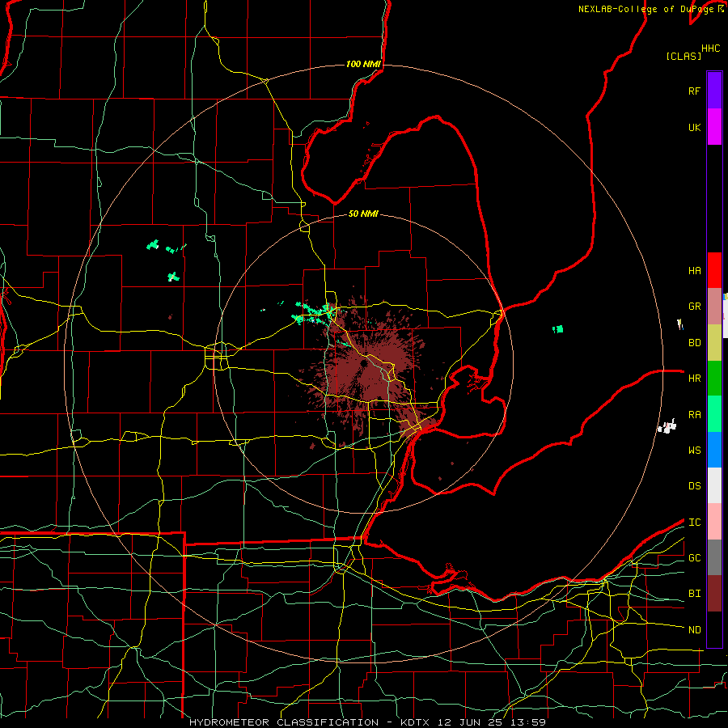Image resolution: width=728 pixels, height=728 pixels.
Task: Click the '[CLAS]' units label
Action: (x=684, y=56)
